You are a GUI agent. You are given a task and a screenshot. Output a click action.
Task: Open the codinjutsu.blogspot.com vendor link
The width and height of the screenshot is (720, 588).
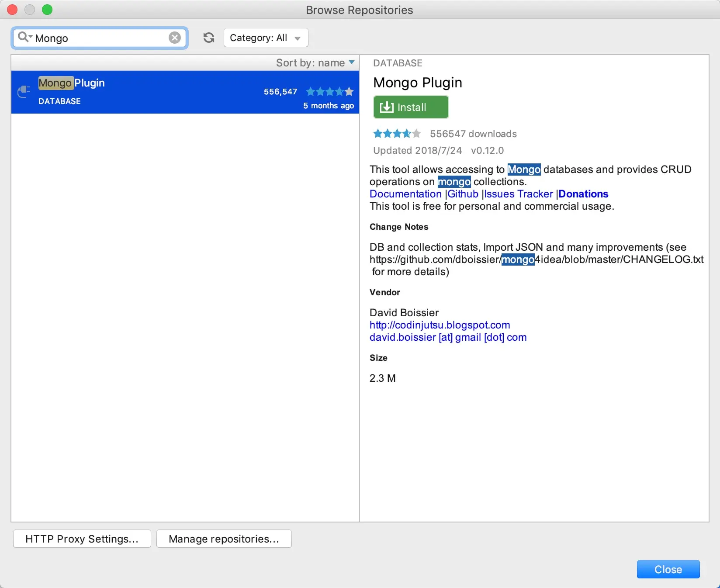tap(440, 325)
